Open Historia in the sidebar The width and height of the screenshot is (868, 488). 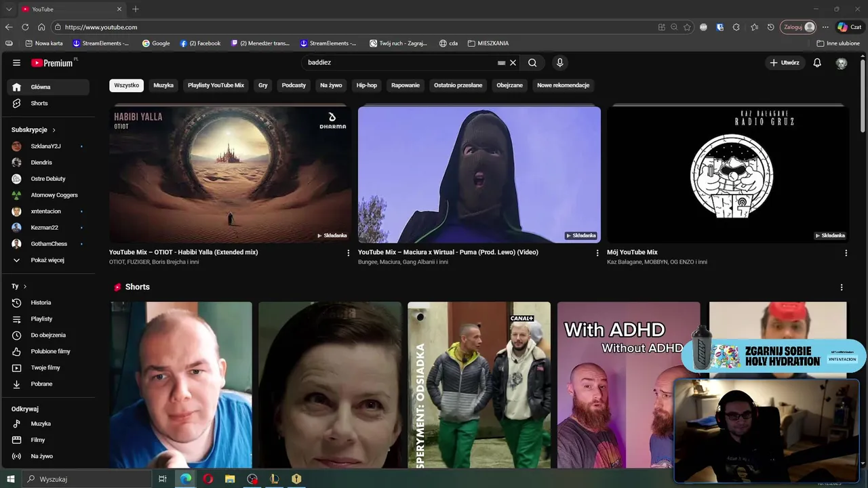coord(47,302)
